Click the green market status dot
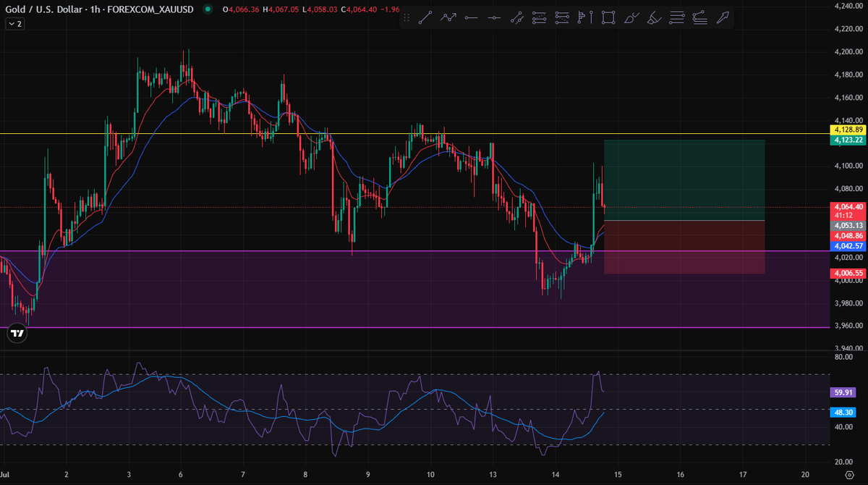The width and height of the screenshot is (868, 485). (208, 9)
